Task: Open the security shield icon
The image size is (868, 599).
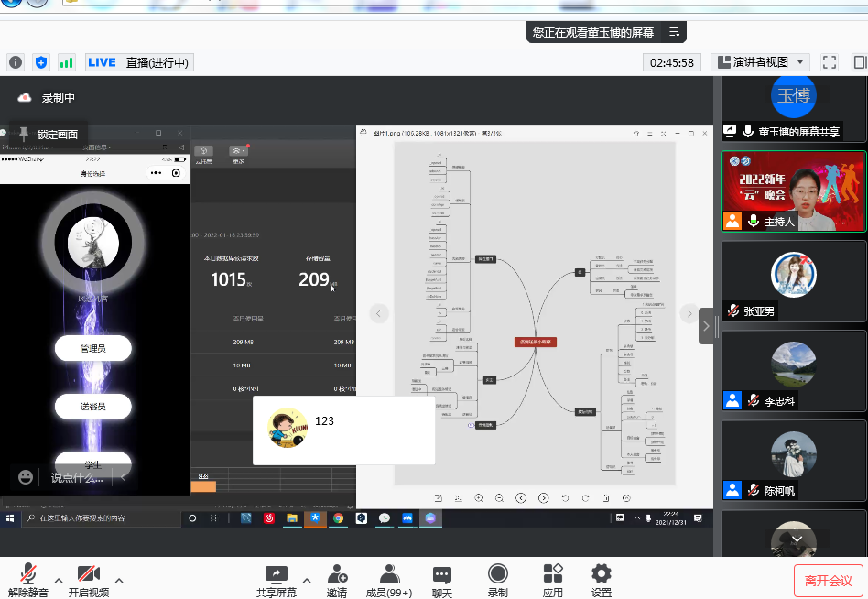Action: (40, 62)
